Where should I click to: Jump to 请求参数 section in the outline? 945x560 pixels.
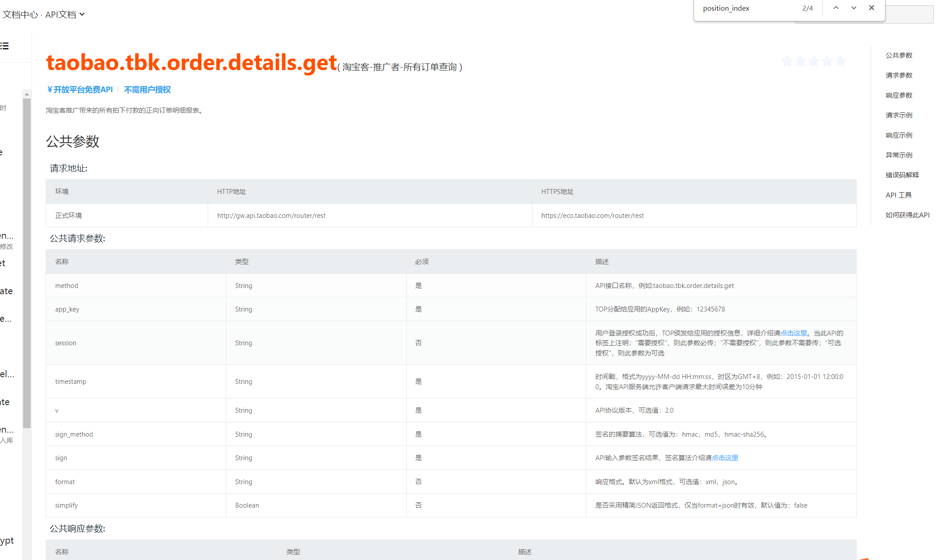point(899,75)
